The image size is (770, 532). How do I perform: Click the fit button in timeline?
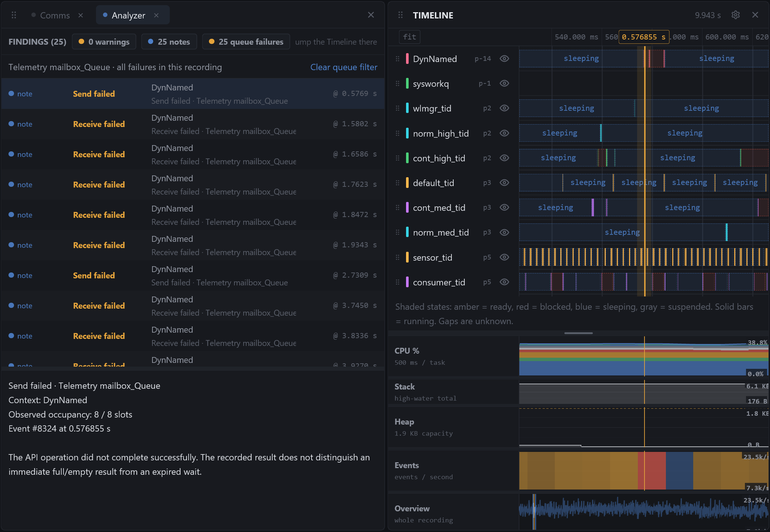(409, 37)
